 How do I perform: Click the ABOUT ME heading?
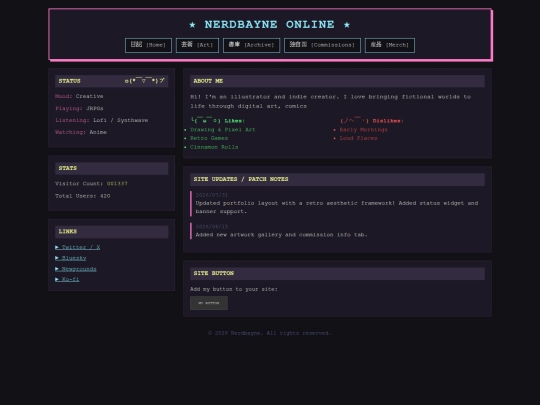(x=208, y=81)
